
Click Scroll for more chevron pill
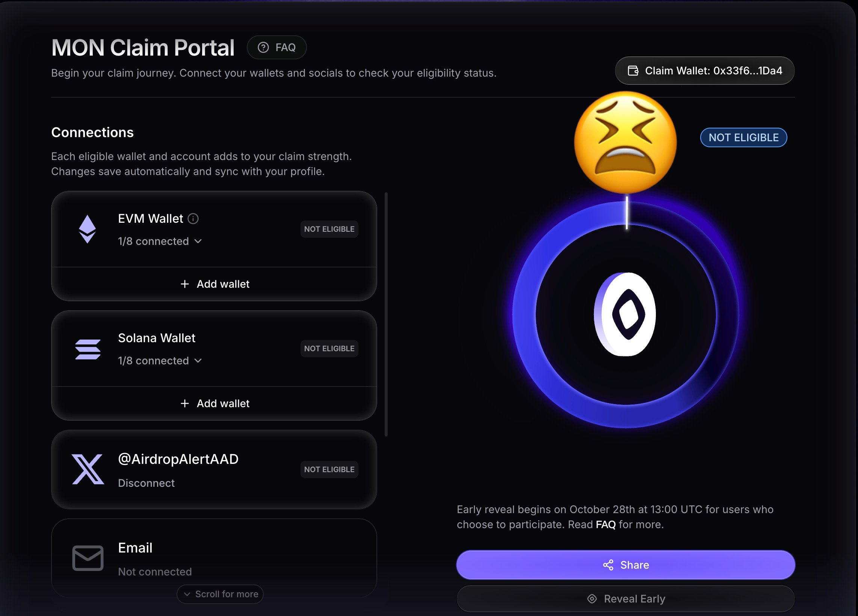[220, 594]
